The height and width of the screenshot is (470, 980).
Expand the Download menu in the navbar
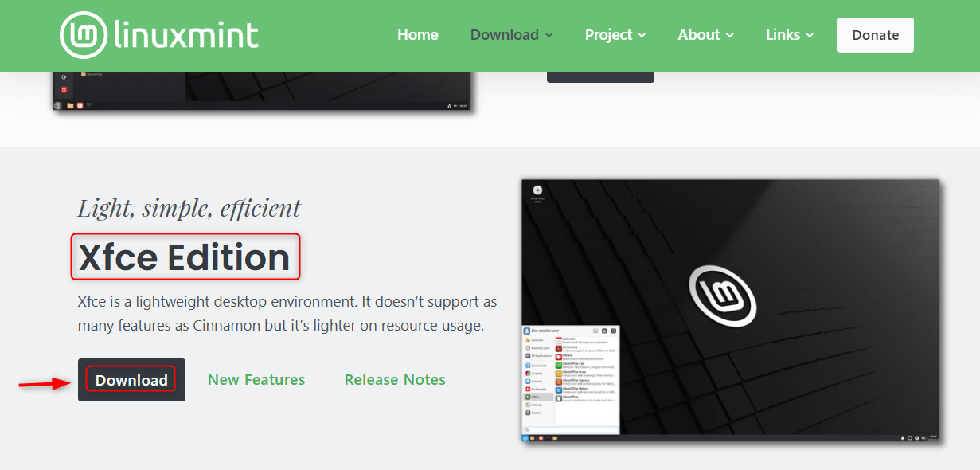coord(511,35)
